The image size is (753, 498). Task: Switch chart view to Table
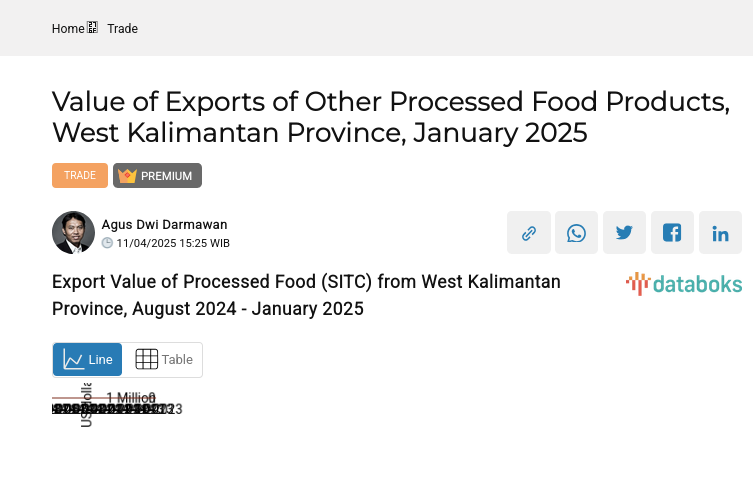click(x=163, y=360)
